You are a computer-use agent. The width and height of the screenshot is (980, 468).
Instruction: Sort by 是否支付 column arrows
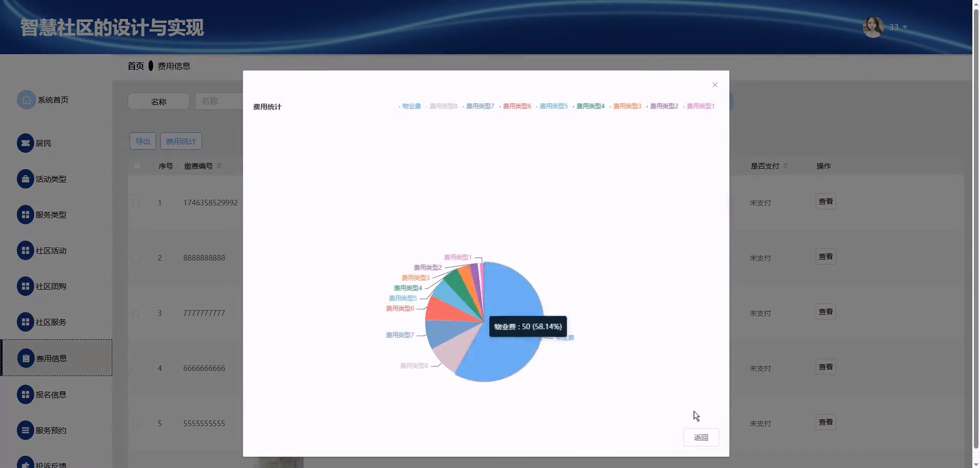tap(785, 166)
